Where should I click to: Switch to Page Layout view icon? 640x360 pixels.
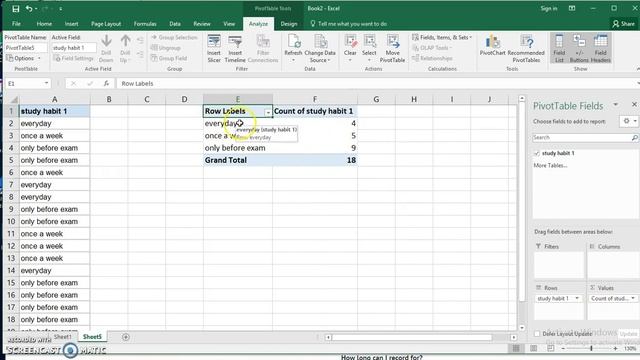533,348
